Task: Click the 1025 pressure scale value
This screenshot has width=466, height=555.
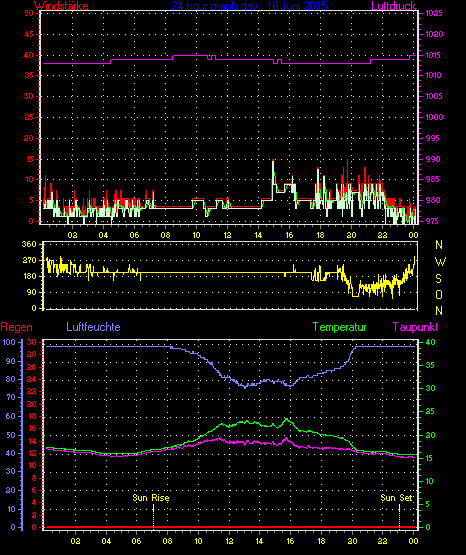Action: [434, 13]
